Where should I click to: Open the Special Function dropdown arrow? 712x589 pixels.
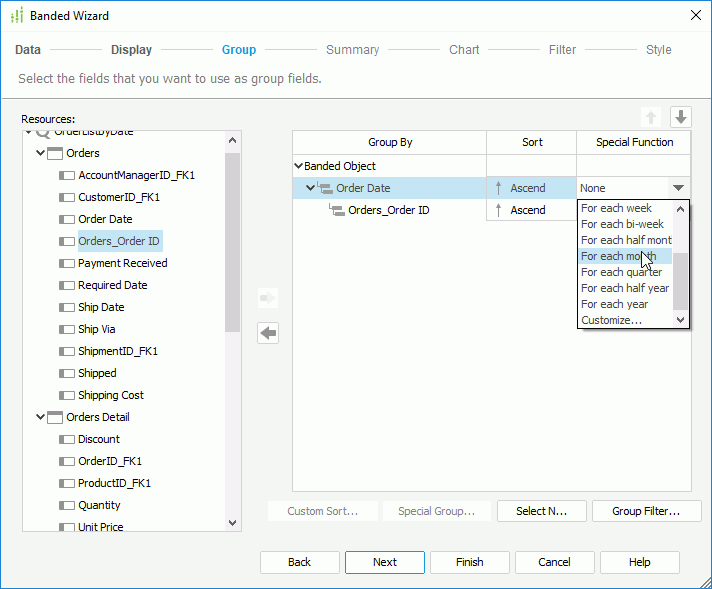[678, 188]
